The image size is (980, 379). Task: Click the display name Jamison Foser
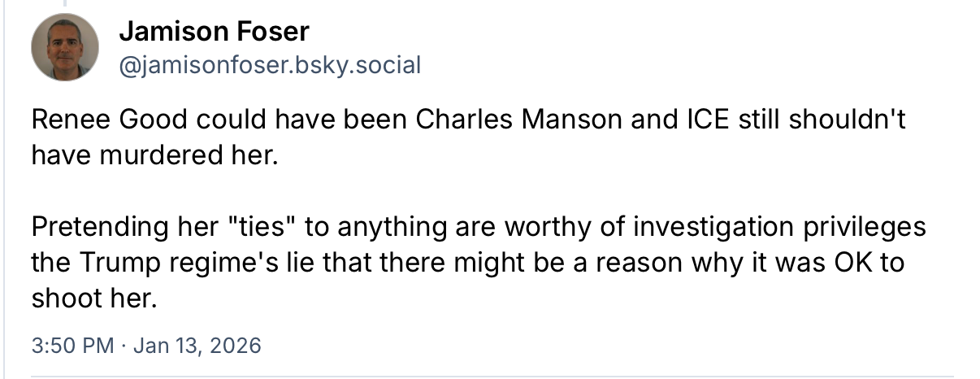(214, 32)
